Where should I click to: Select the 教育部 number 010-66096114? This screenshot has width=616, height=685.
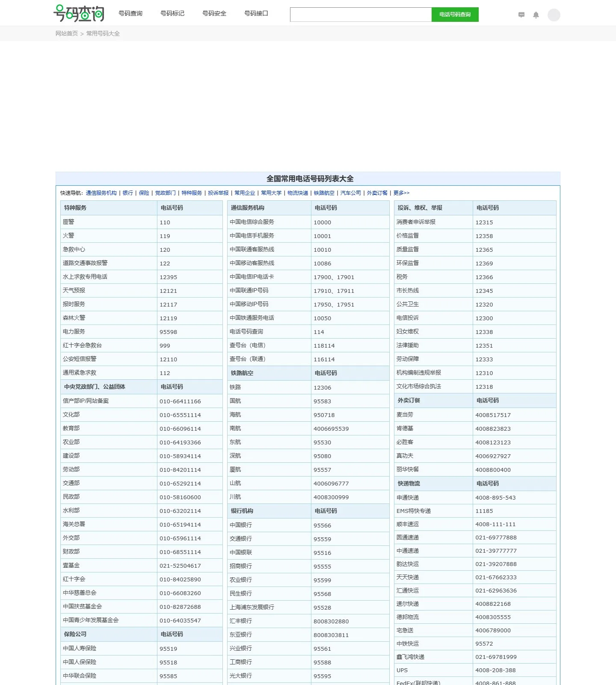[180, 429]
